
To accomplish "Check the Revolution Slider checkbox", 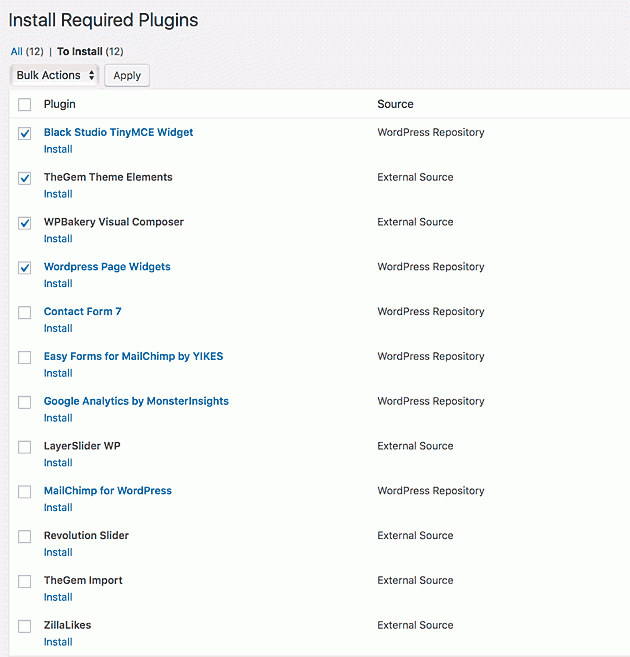I will pyautogui.click(x=25, y=537).
